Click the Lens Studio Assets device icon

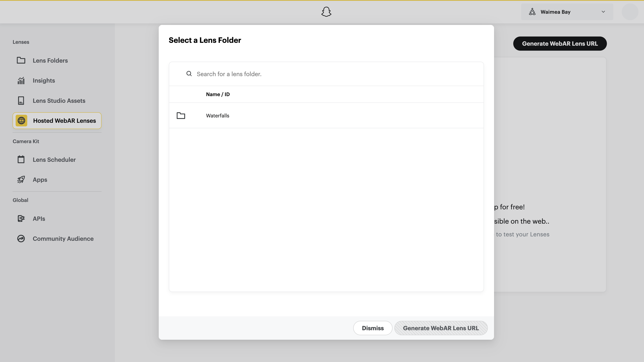[21, 101]
